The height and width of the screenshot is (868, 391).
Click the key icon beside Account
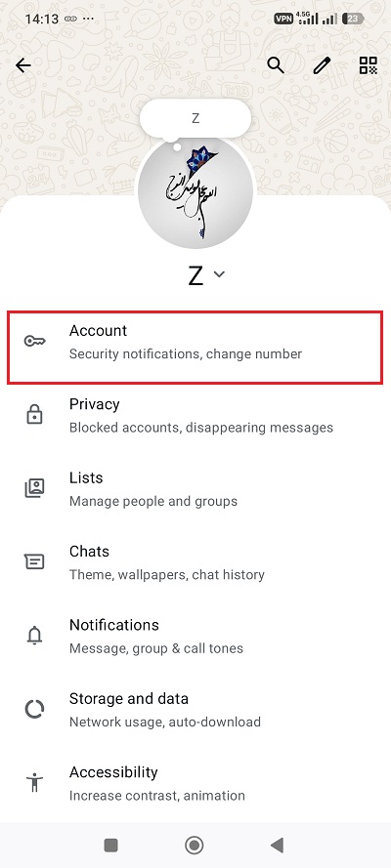point(35,341)
